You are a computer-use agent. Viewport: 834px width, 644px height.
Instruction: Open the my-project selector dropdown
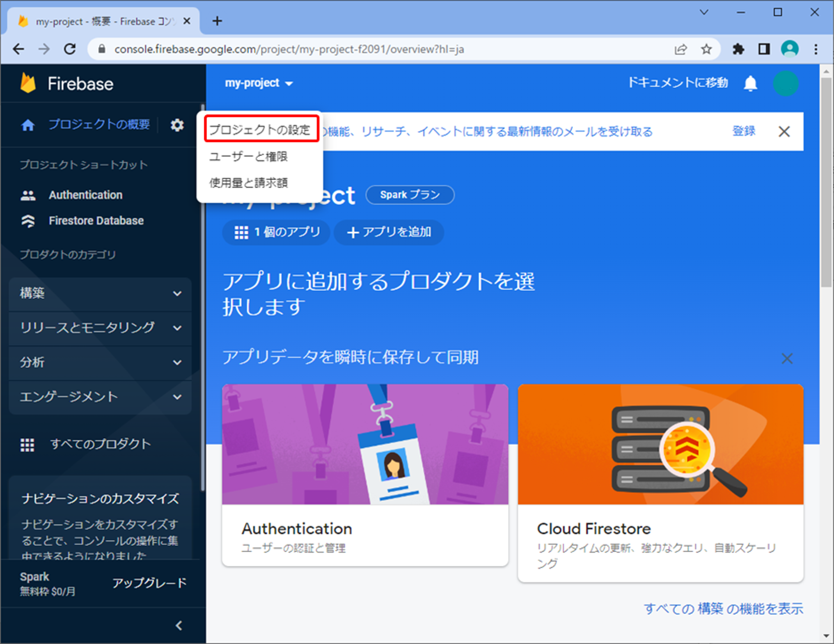[x=259, y=83]
